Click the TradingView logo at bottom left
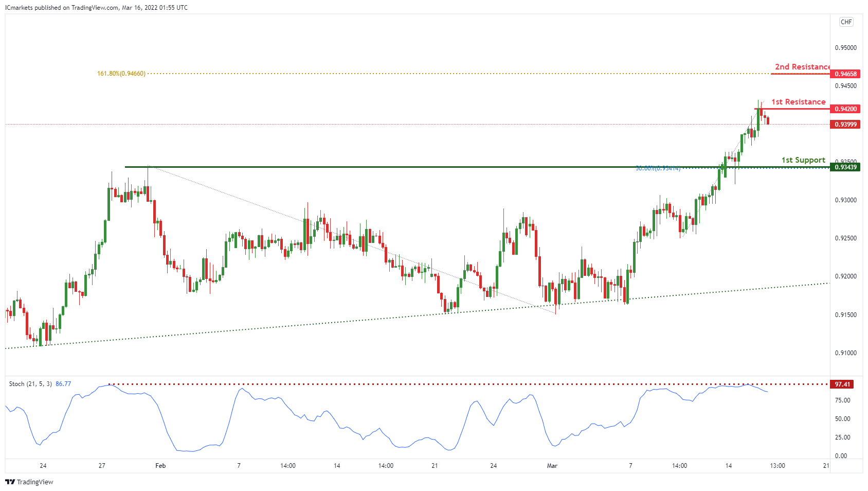 [x=29, y=482]
